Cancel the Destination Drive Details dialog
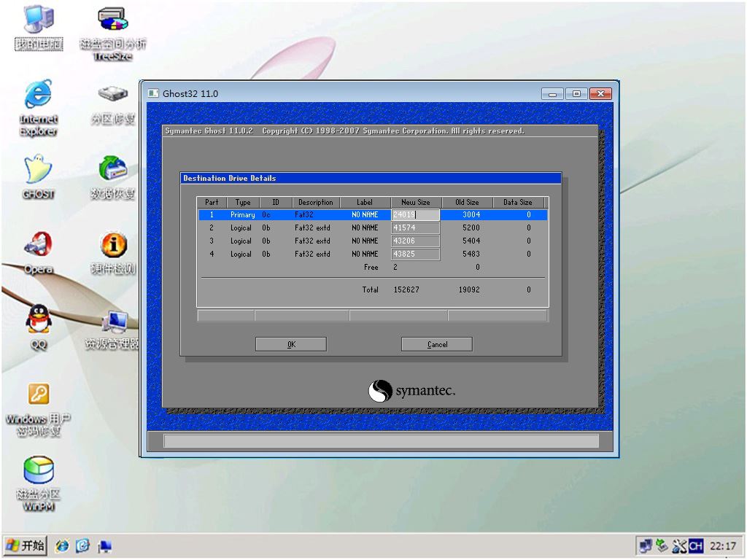 (x=437, y=344)
